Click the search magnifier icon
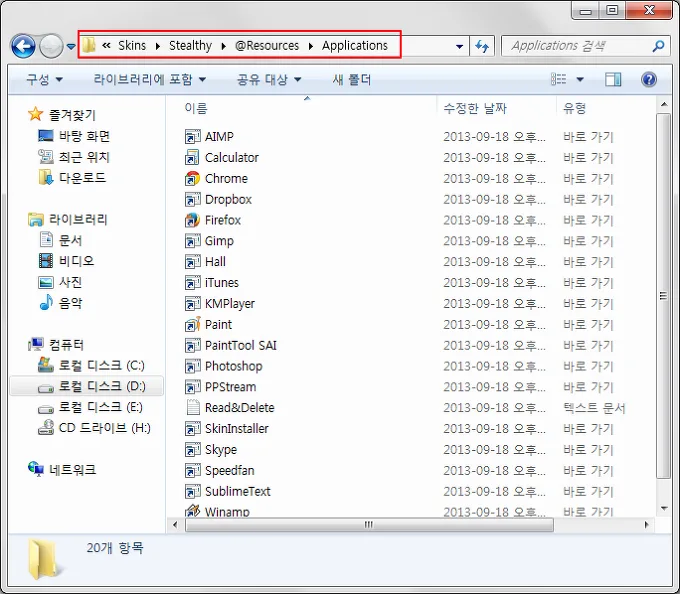The image size is (680, 594). click(x=658, y=46)
